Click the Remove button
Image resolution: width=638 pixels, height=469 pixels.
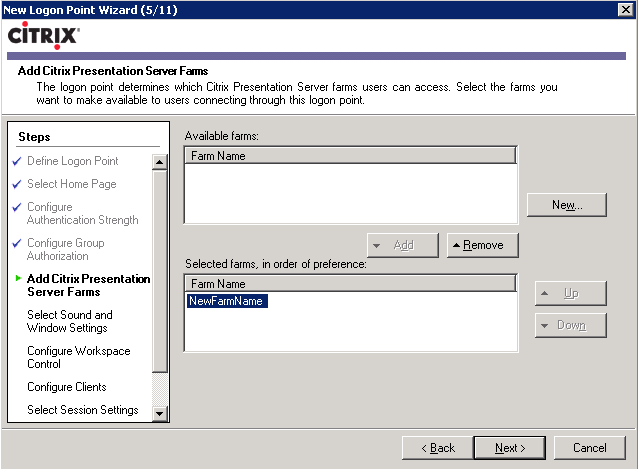(x=483, y=245)
